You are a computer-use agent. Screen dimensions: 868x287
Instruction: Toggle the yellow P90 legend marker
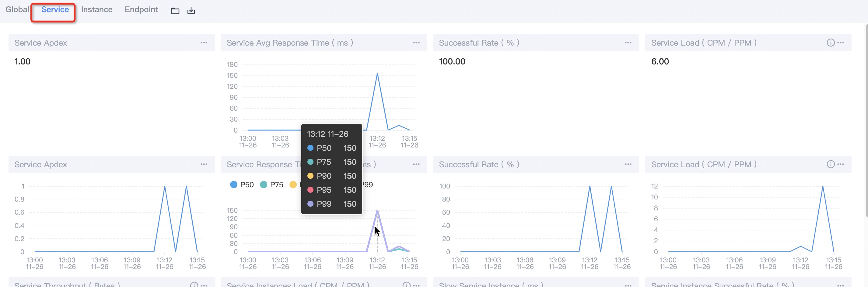[293, 185]
